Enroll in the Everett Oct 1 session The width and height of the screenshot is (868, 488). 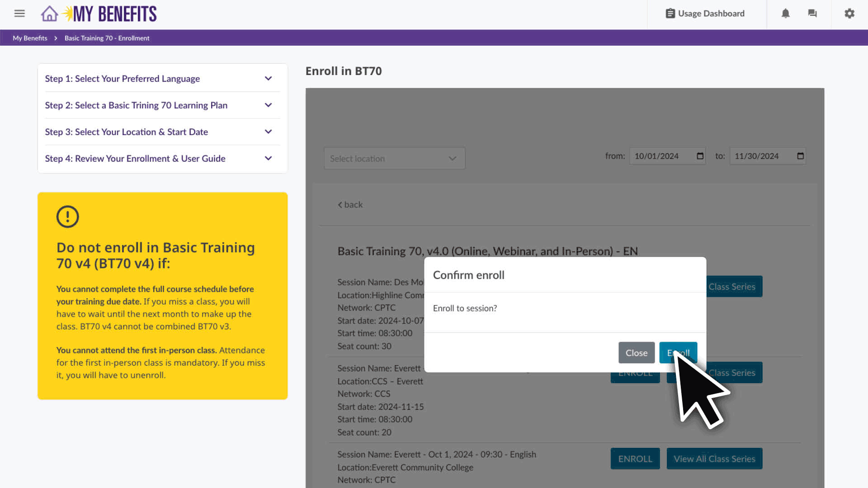[x=635, y=458]
